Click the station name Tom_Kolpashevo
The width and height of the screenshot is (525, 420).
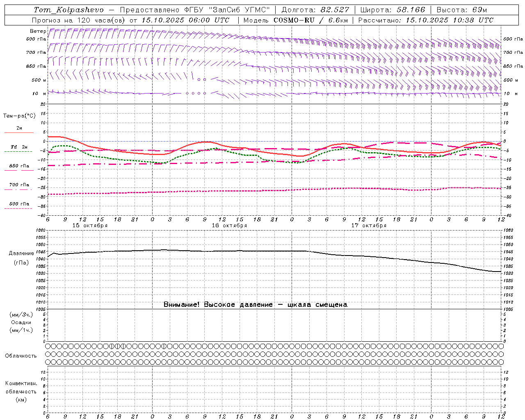point(69,10)
